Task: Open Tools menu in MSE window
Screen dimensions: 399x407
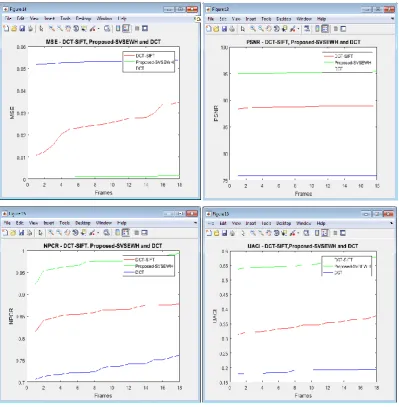Action: coord(65,18)
